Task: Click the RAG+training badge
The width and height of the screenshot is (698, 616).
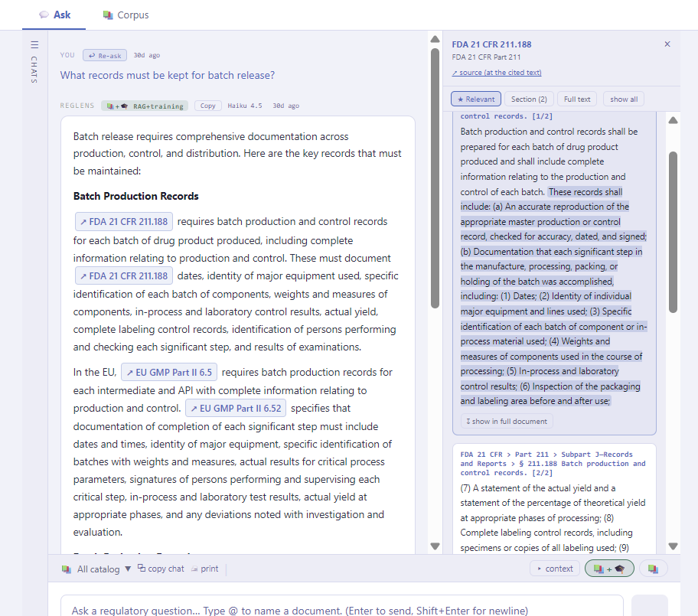Action: (x=145, y=106)
